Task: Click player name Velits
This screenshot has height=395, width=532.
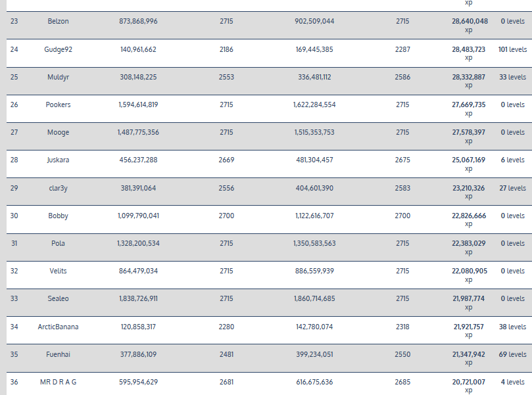Action: coord(58,271)
